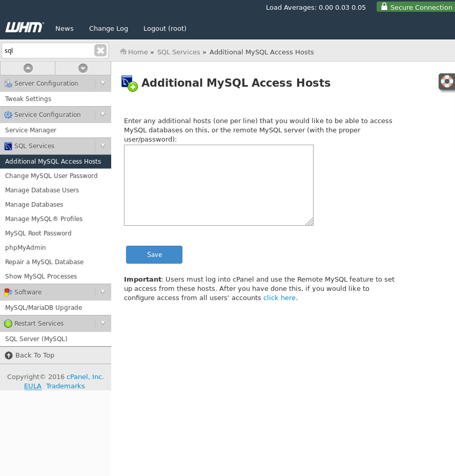Click the Home breadcrumb house icon

tap(123, 52)
